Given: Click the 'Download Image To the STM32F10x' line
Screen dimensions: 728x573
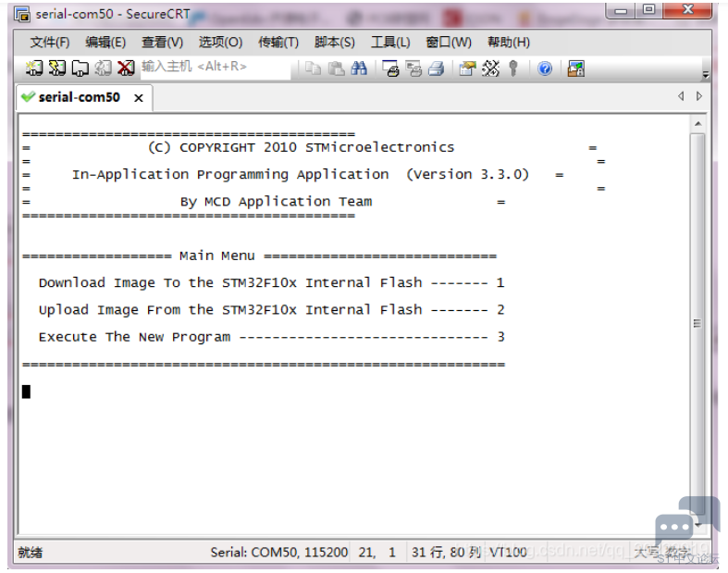Looking at the screenshot, I should point(271,282).
